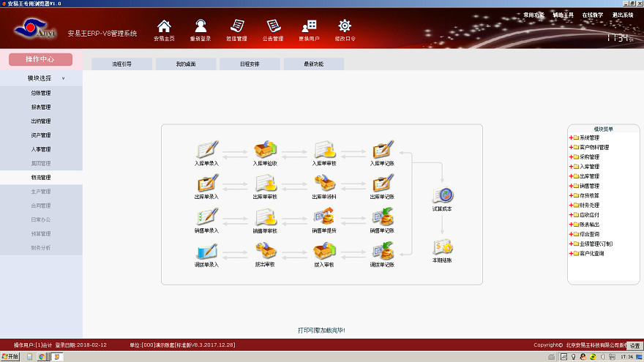Select 资产管理 module in sidebar
Viewport: 644px width, 362px height.
[x=41, y=135]
